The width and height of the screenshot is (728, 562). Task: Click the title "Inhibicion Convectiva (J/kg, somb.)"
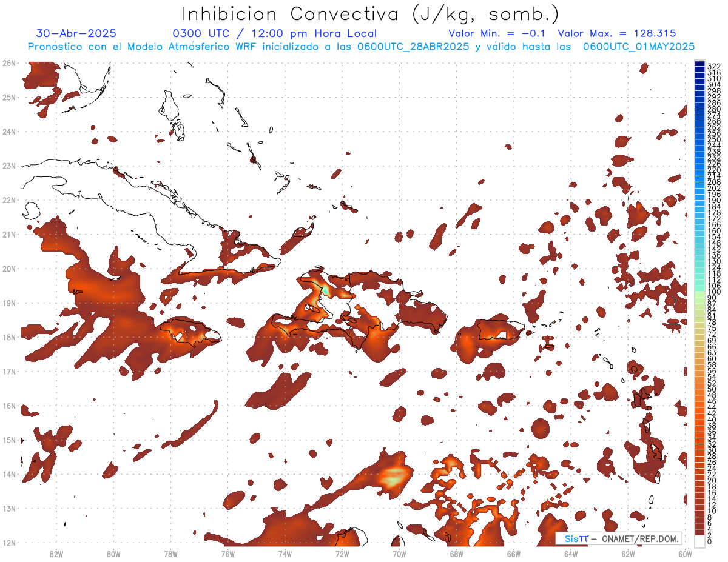pyautogui.click(x=370, y=13)
